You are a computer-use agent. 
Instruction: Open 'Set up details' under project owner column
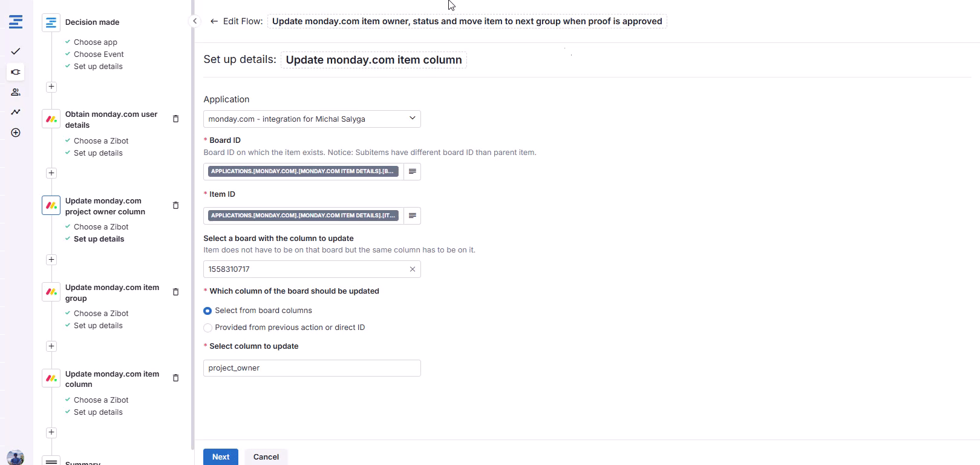99,239
